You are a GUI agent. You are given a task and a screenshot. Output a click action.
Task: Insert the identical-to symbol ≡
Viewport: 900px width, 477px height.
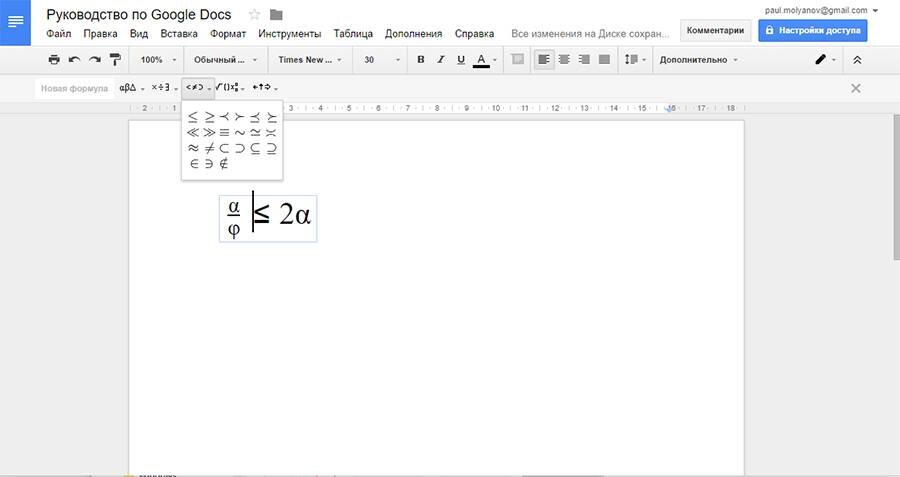coord(224,133)
